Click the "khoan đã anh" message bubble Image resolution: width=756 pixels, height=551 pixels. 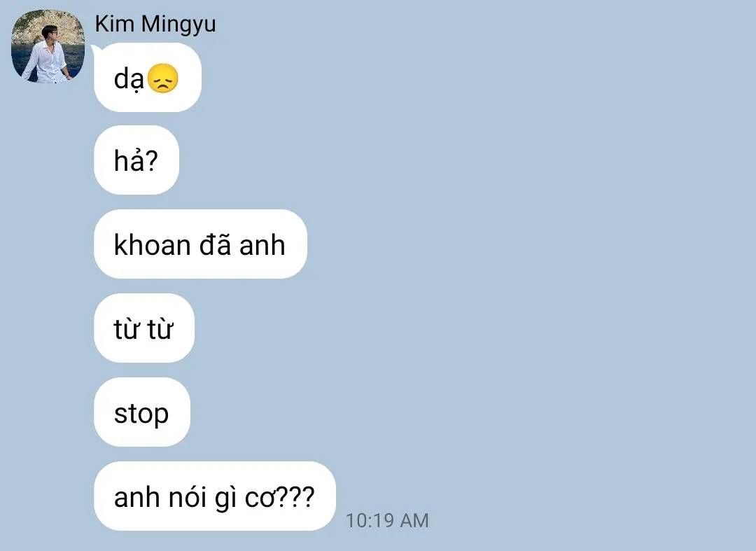pyautogui.click(x=201, y=244)
